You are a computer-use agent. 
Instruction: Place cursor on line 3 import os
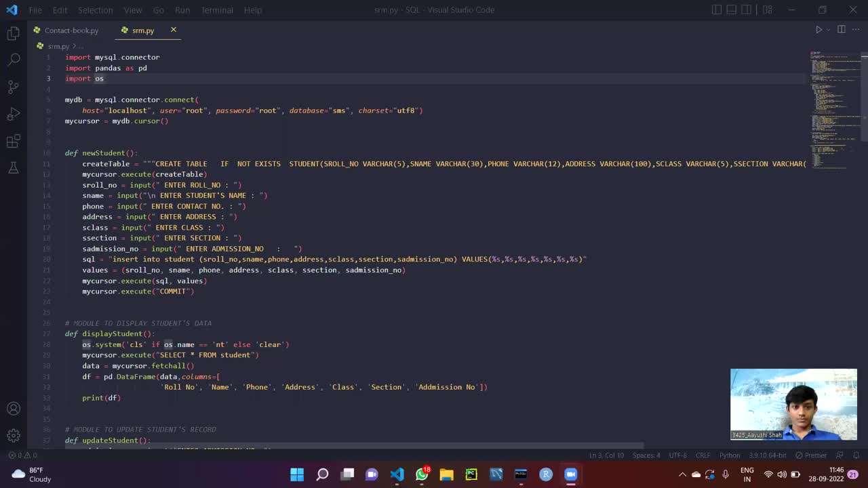(x=85, y=79)
